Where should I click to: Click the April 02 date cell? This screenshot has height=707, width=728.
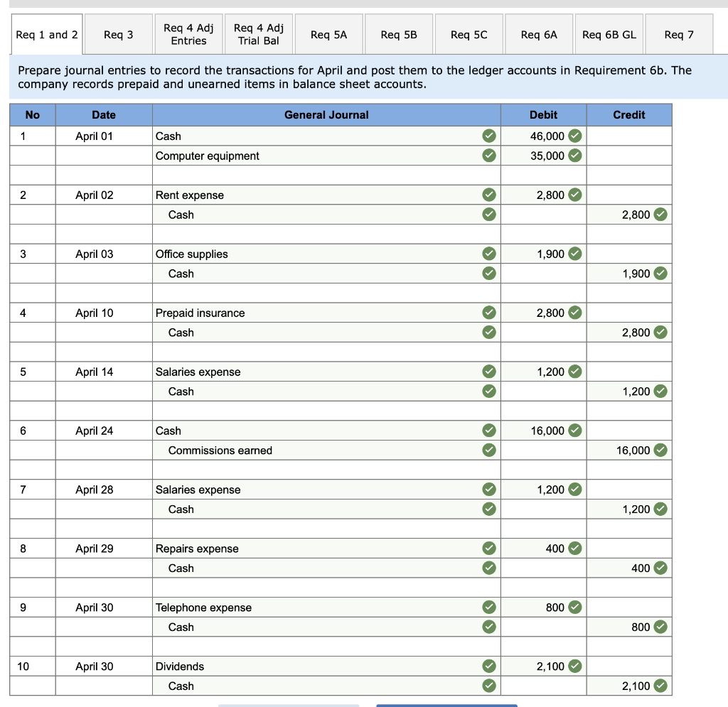tap(104, 195)
